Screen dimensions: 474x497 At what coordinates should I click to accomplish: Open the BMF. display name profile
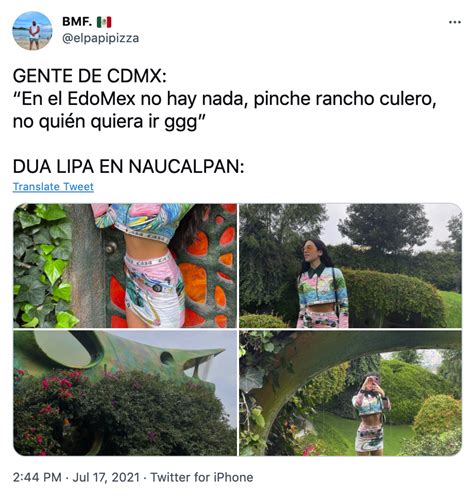77,22
